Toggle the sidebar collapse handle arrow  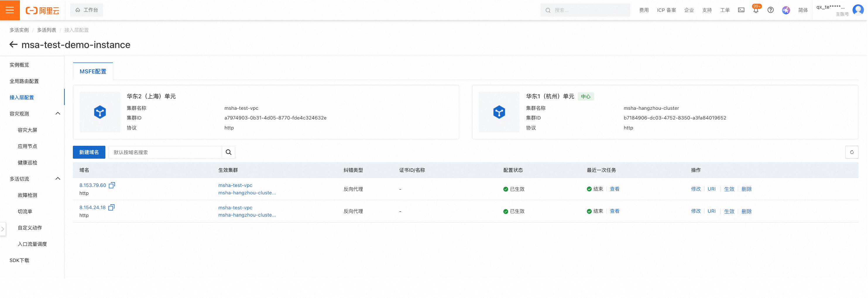pos(3,229)
